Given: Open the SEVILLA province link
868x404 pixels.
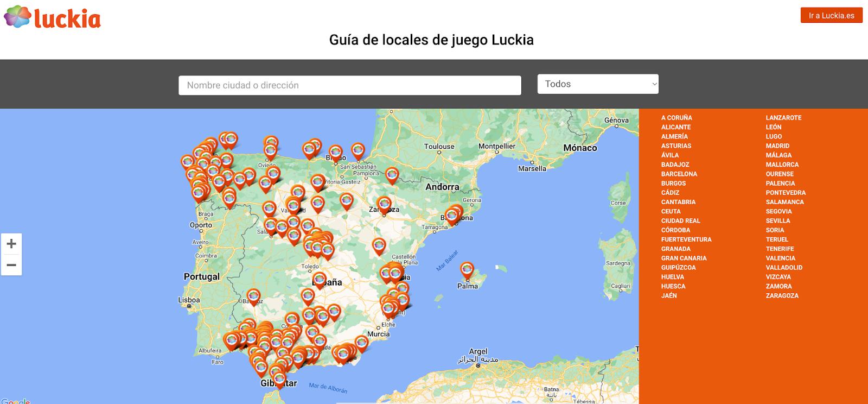Looking at the screenshot, I should click(x=778, y=220).
